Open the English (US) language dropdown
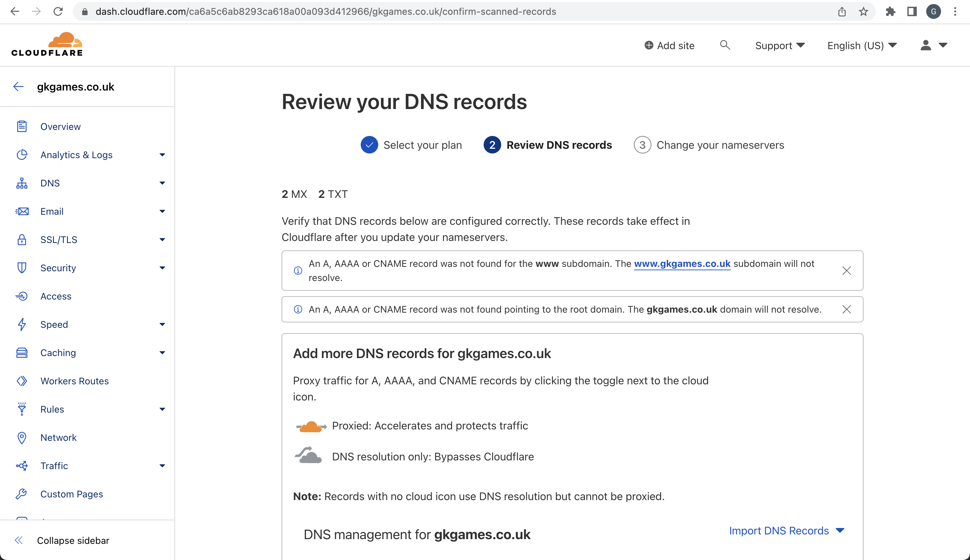This screenshot has width=970, height=560. [862, 45]
